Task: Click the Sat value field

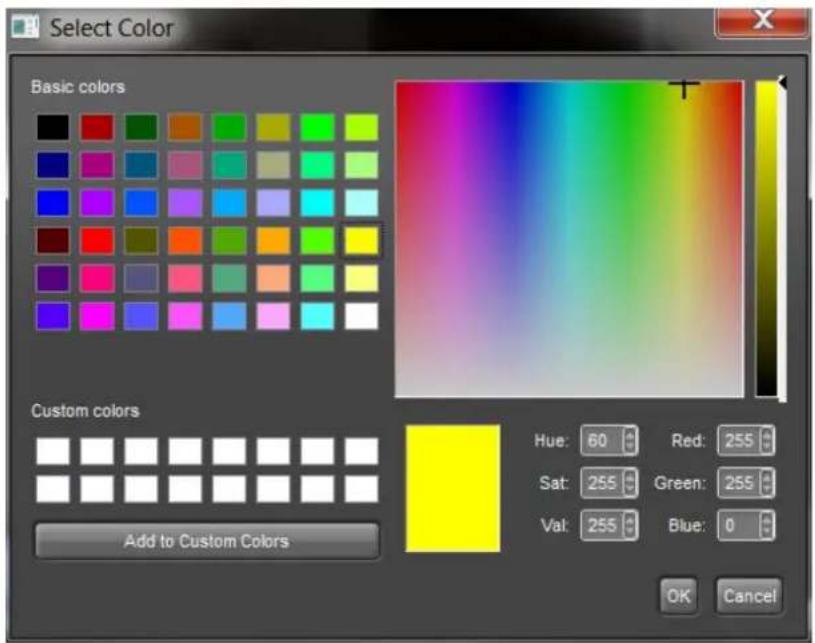Action: click(x=602, y=483)
